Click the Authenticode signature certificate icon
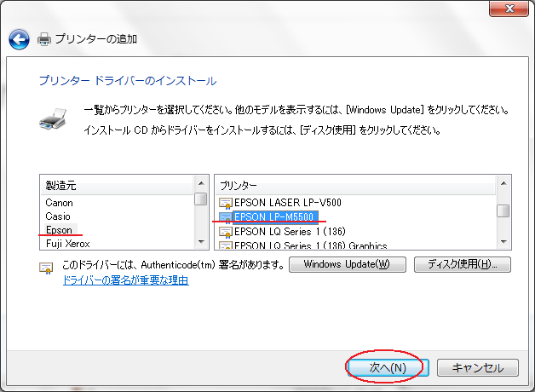Viewport: 535px width, 392px height. tap(46, 268)
